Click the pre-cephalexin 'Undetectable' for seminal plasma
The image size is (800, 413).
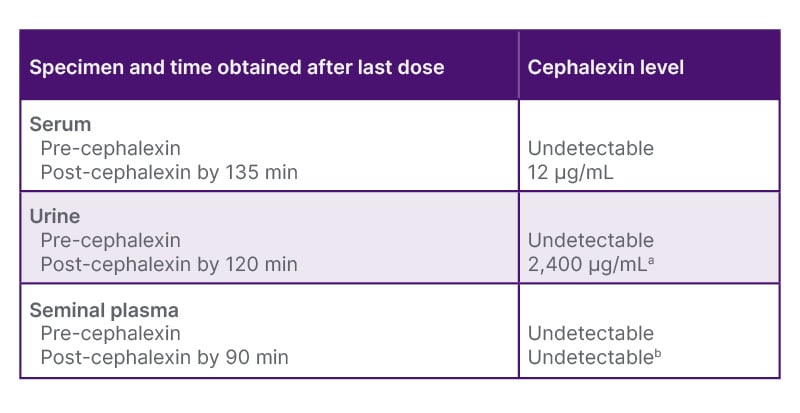tap(591, 333)
